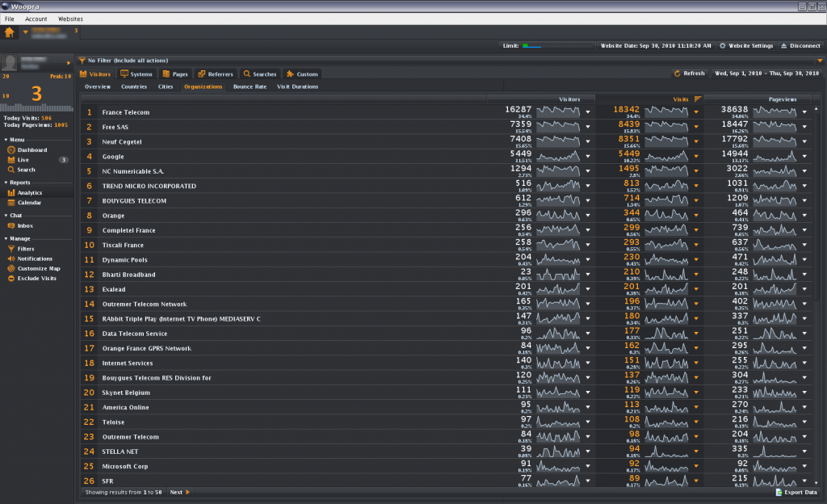Open the File menu
This screenshot has height=504, width=827.
point(10,19)
